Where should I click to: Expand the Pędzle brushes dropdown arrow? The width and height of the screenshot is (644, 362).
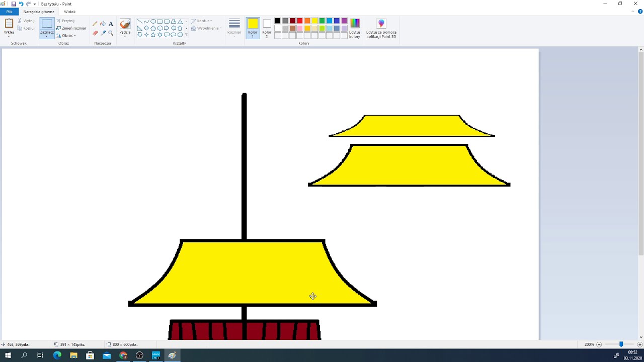pyautogui.click(x=125, y=36)
